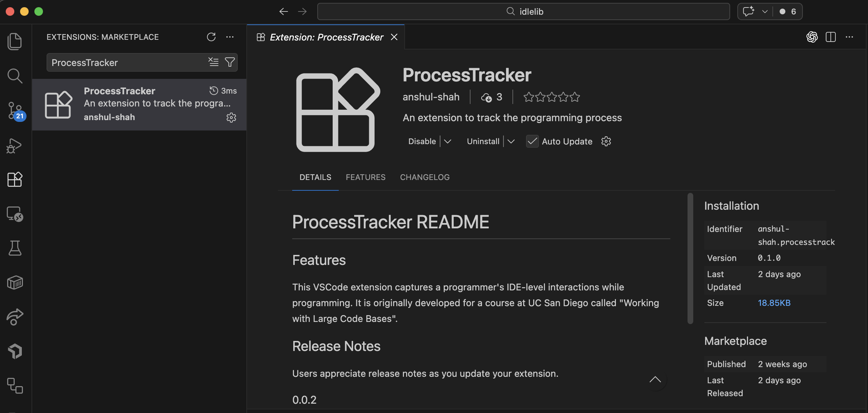Click the version value 0.1.0
868x413 pixels.
[769, 258]
